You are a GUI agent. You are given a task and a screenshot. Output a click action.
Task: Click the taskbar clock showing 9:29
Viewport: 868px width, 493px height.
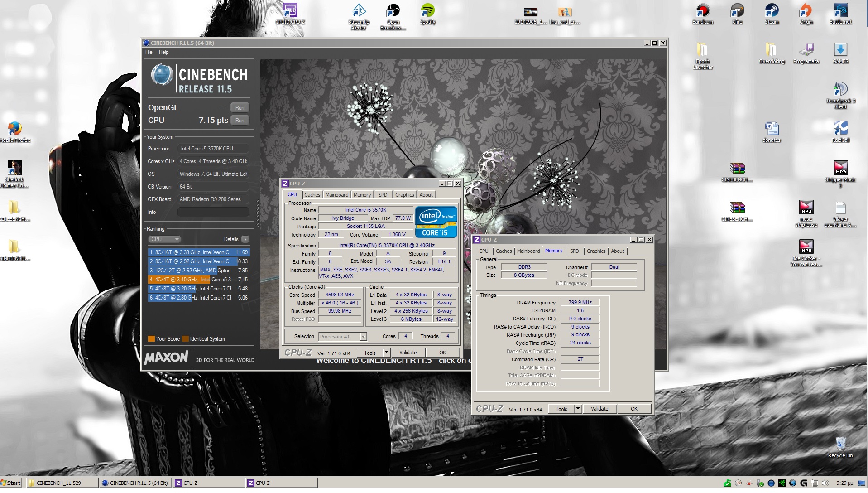[x=844, y=483]
